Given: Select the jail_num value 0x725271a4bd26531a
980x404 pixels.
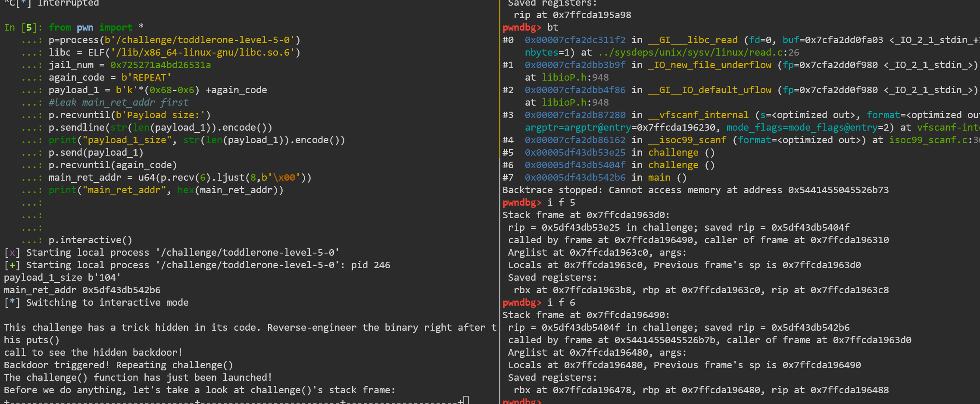Looking at the screenshot, I should pyautogui.click(x=161, y=65).
